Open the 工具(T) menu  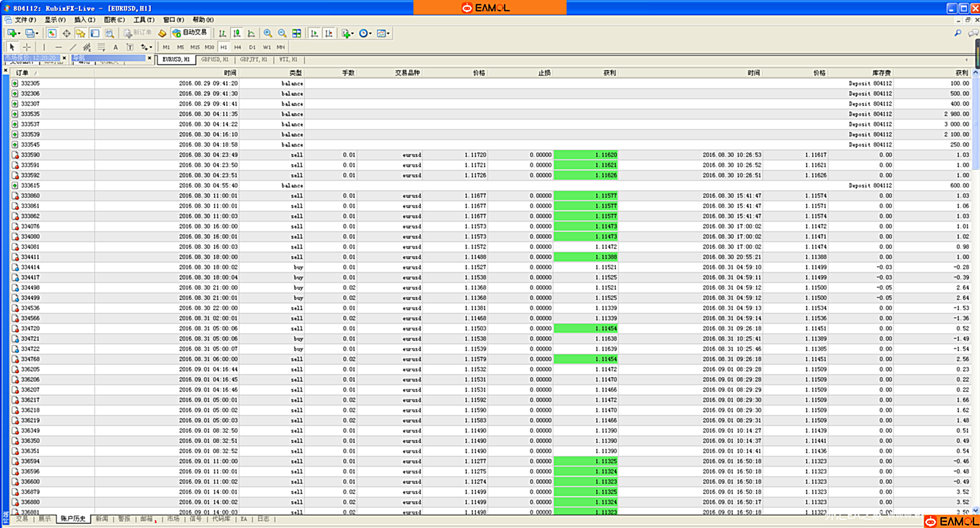click(x=143, y=20)
